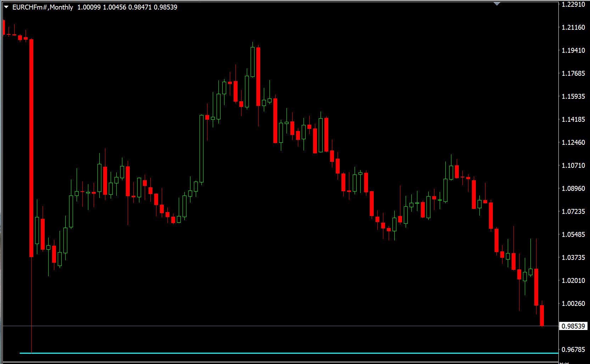
Task: Click the 0.96785 price scale value
Action: (573, 349)
